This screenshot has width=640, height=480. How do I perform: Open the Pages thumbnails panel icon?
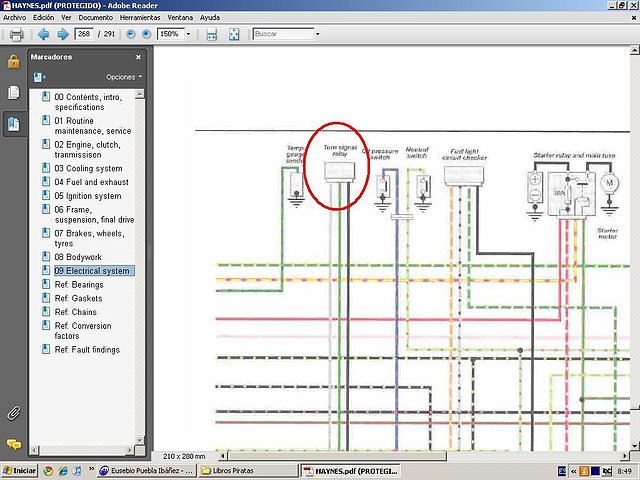[x=13, y=93]
